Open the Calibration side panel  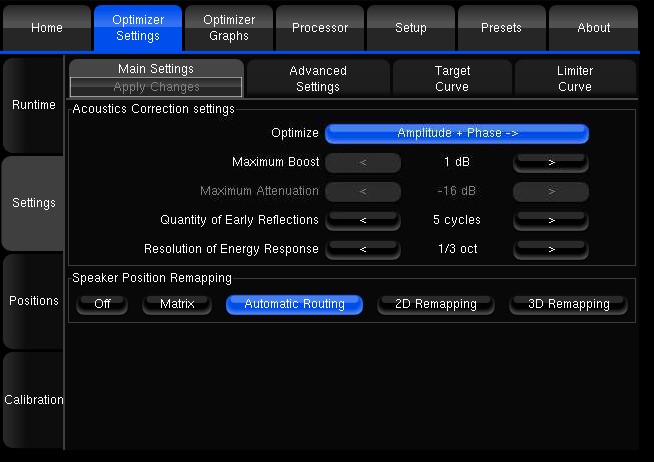click(x=33, y=400)
